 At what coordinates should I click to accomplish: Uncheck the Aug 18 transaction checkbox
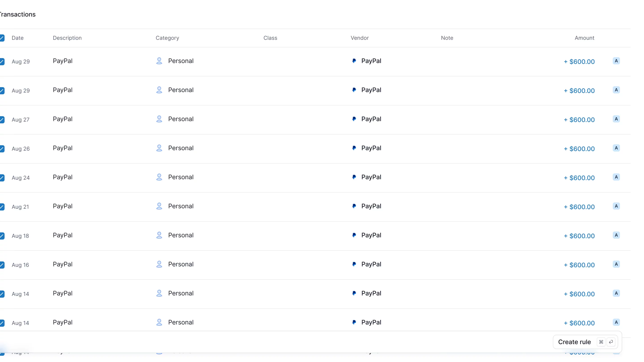[x=2, y=236]
